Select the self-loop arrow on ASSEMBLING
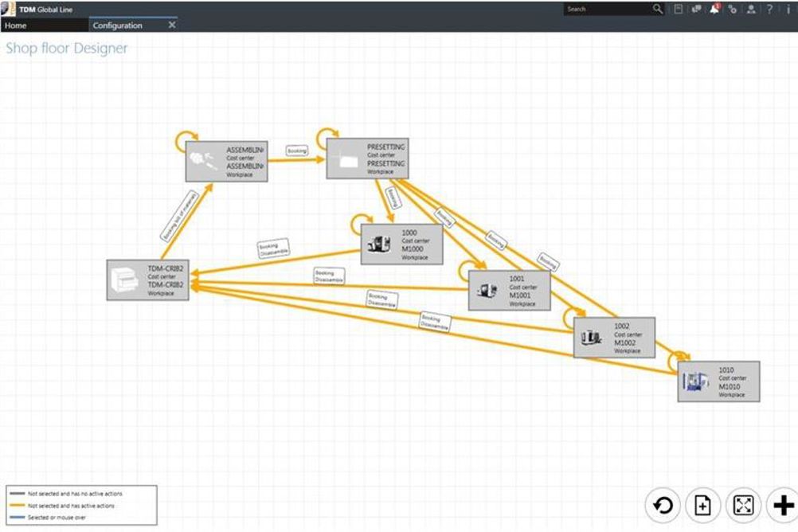This screenshot has height=532, width=798. click(x=186, y=141)
